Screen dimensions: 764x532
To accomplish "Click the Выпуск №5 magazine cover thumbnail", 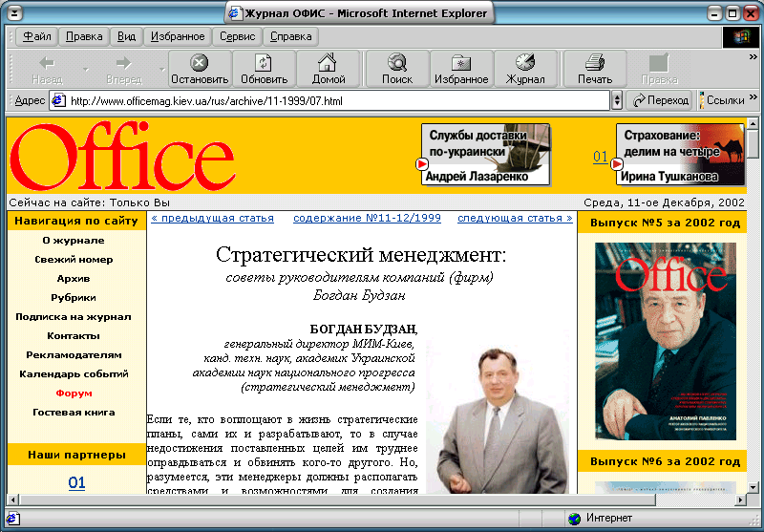I will (x=665, y=340).
